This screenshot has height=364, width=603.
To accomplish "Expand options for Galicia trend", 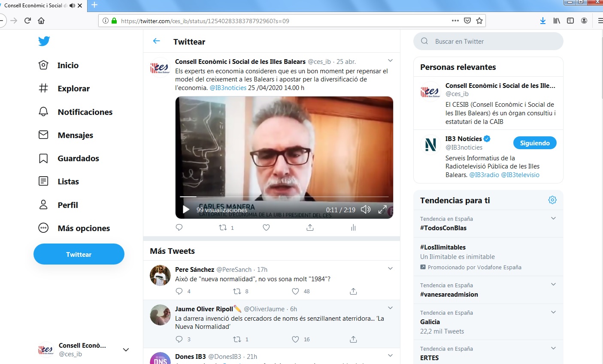I will pos(553,312).
